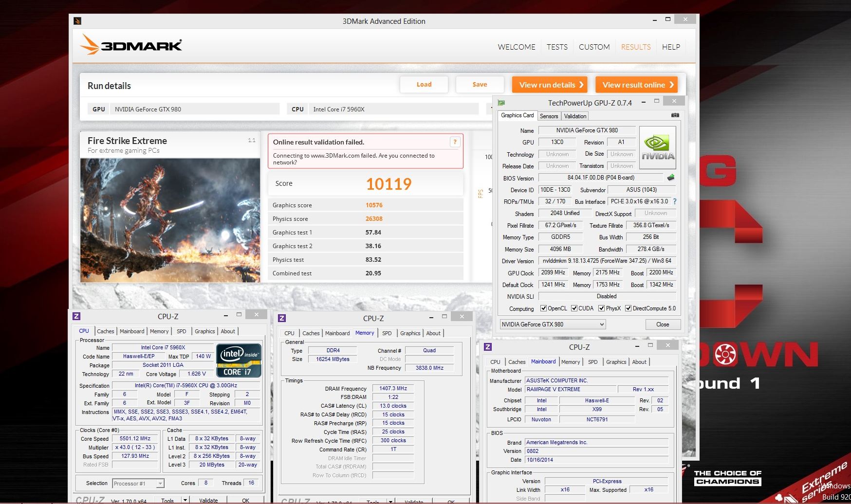Click Validate button in CPU-Z CPU window
851x504 pixels.
point(208,500)
